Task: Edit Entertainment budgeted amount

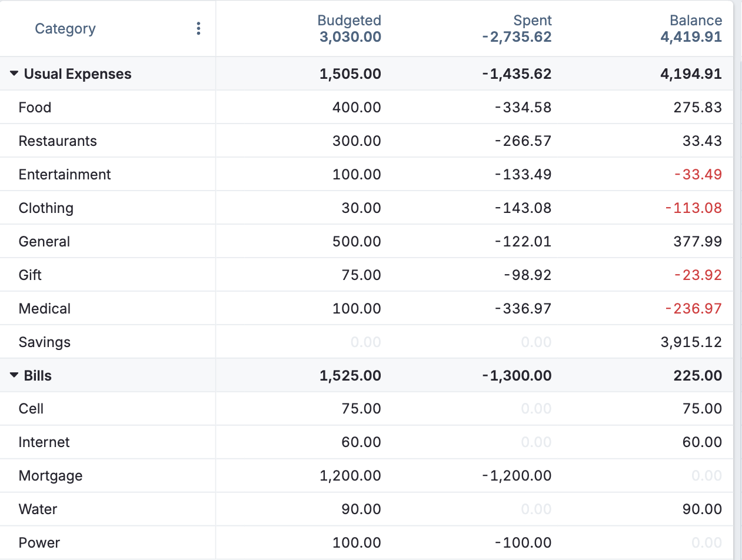Action: pyautogui.click(x=357, y=175)
